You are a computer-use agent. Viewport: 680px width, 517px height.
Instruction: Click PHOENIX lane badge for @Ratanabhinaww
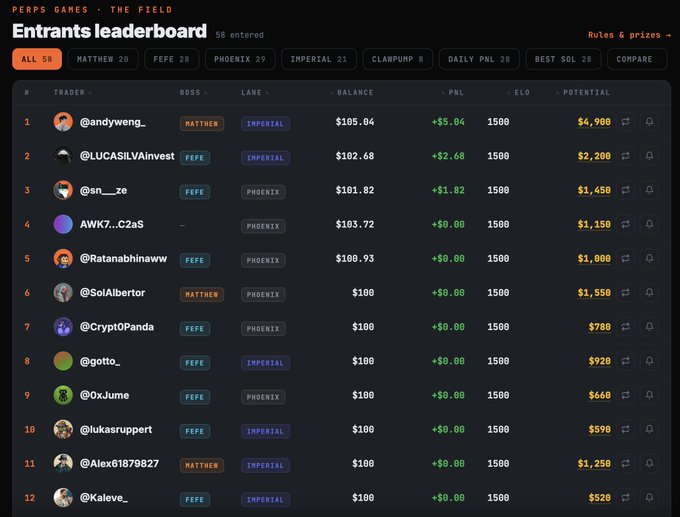pos(263,260)
